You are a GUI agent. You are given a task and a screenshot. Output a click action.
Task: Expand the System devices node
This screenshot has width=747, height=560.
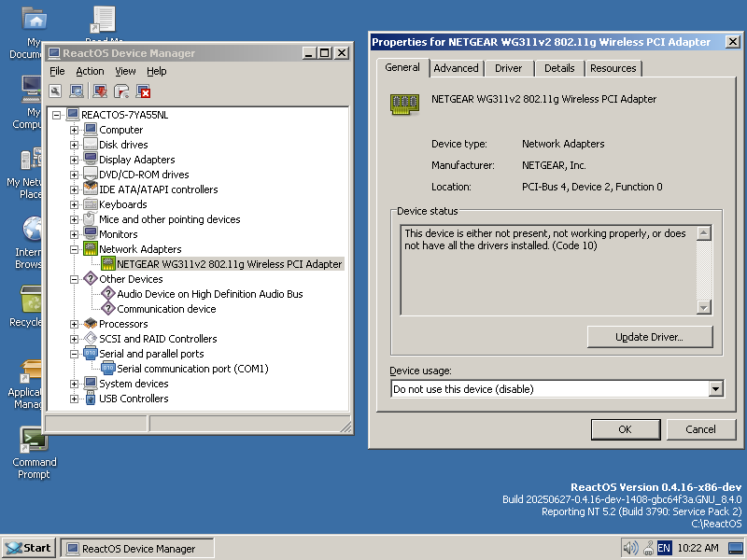click(74, 384)
